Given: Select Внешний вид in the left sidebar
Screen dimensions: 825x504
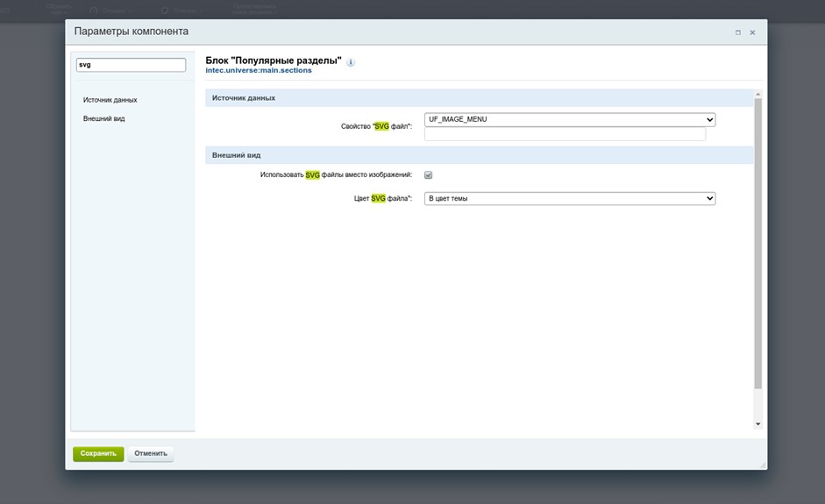Looking at the screenshot, I should 104,118.
